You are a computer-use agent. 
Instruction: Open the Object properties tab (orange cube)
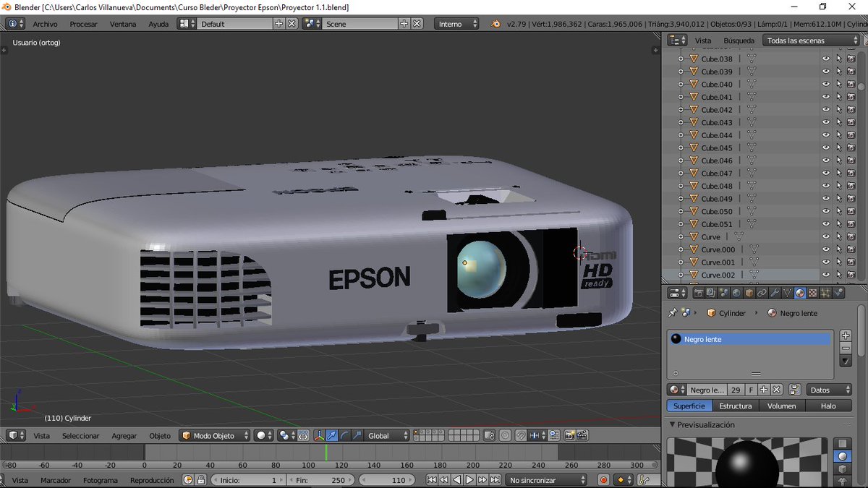(x=749, y=293)
